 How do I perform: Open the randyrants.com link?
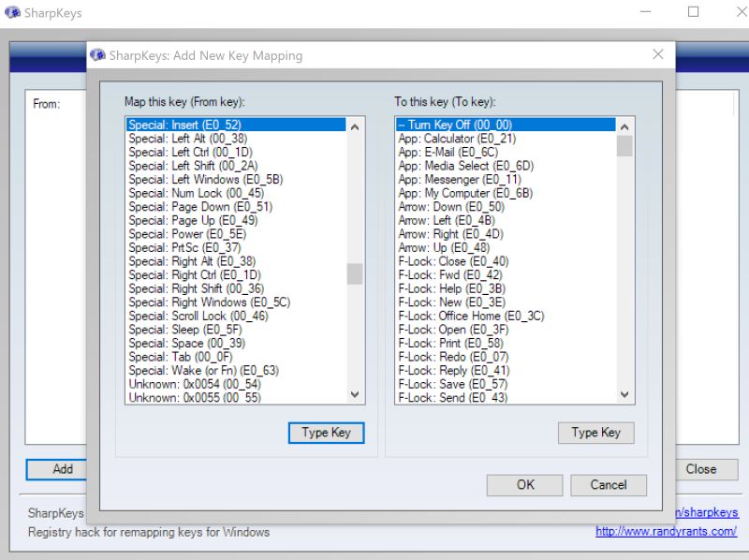pyautogui.click(x=666, y=531)
